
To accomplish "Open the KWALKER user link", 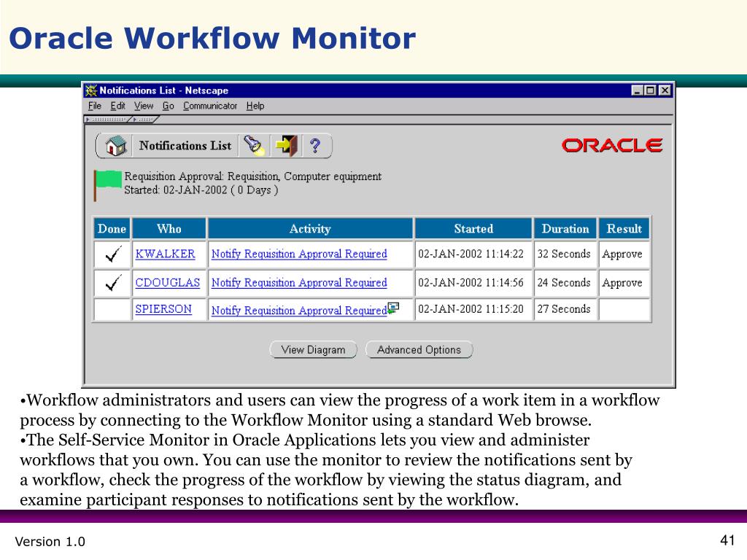I will [x=166, y=254].
